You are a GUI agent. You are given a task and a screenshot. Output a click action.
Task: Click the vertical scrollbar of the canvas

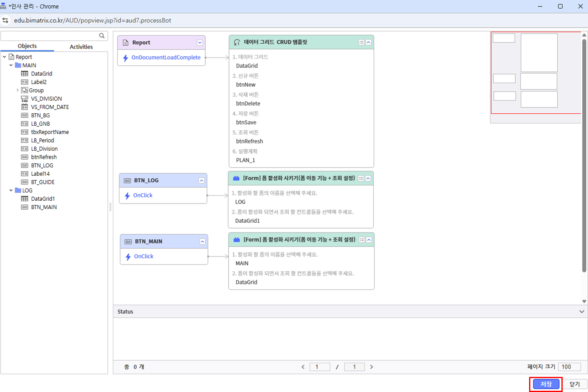pyautogui.click(x=584, y=155)
